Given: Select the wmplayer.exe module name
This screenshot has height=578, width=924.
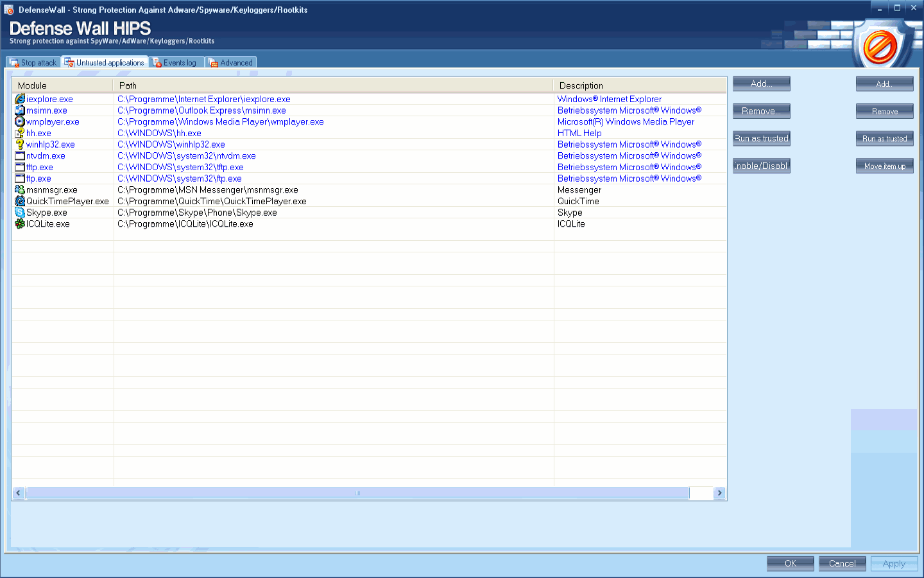Looking at the screenshot, I should tap(53, 122).
